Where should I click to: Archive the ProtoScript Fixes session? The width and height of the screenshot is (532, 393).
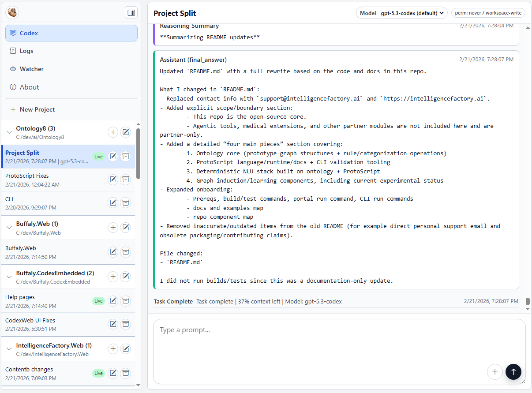coord(126,179)
